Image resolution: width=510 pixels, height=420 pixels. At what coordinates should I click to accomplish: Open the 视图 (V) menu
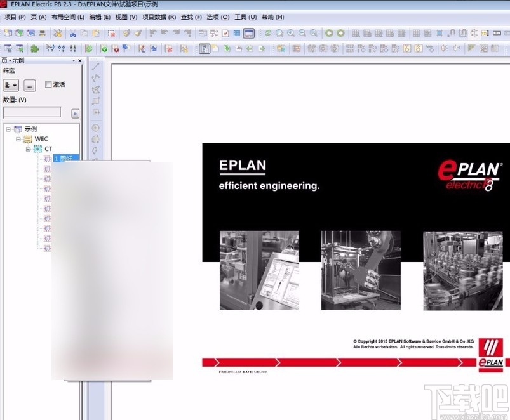[126, 17]
